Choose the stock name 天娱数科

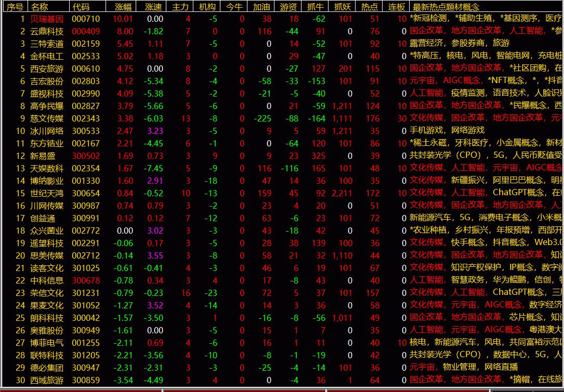click(47, 169)
